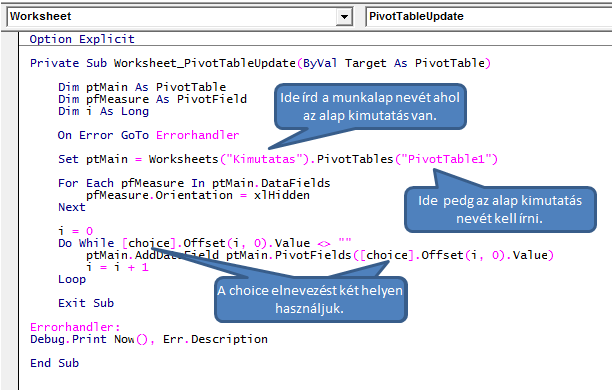Click 'Dim ptMain As PivotTable' line
This screenshot has width=612, height=390.
point(142,87)
